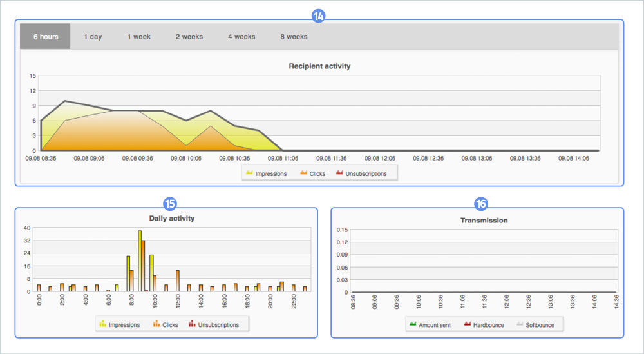Click Unsubscriptions bar icon in Daily activity legend
644x354 pixels.
[192, 324]
